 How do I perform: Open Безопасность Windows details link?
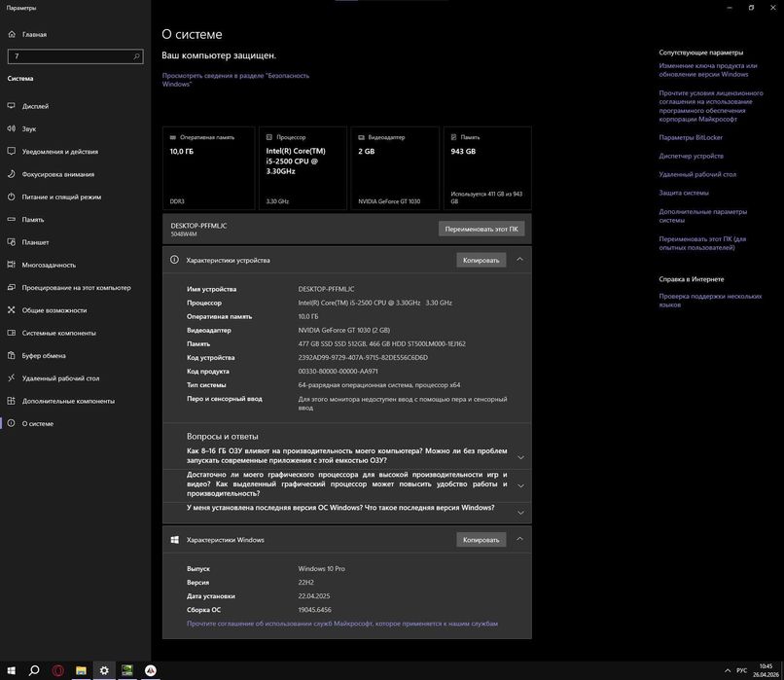coord(235,80)
